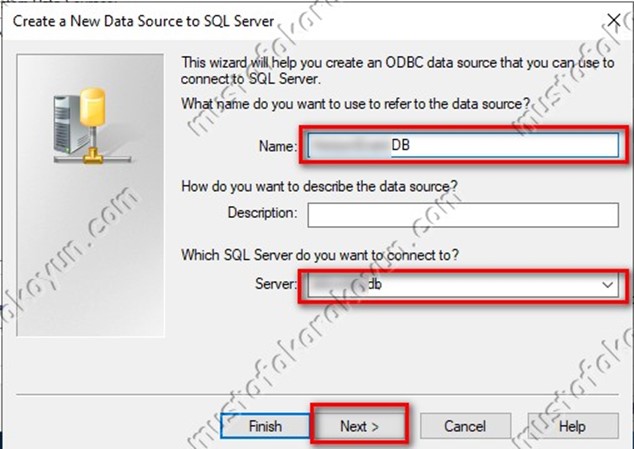Click the Server combo box text ending in db
Screen dimensions: 634x449
click(453, 285)
